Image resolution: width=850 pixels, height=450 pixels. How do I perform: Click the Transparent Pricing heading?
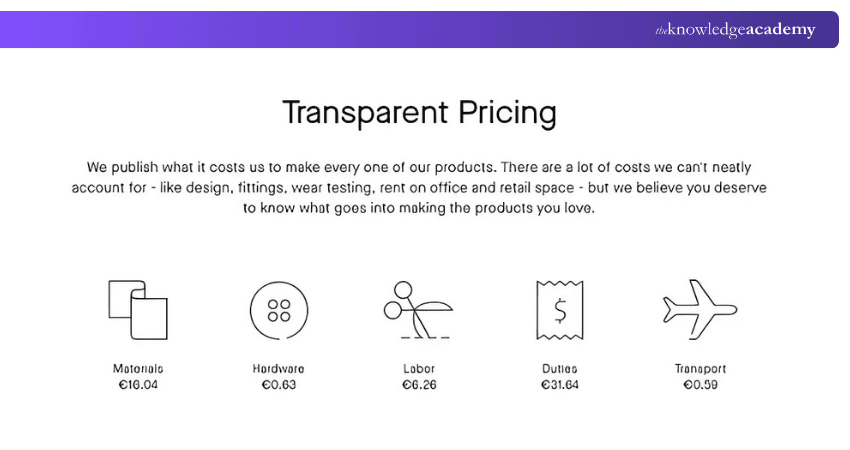(x=419, y=112)
